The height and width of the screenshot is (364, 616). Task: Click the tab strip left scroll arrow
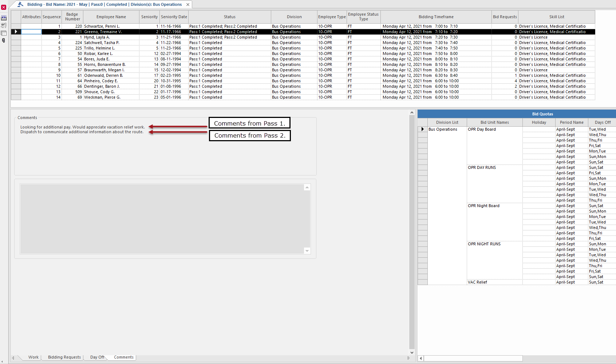coord(13,358)
